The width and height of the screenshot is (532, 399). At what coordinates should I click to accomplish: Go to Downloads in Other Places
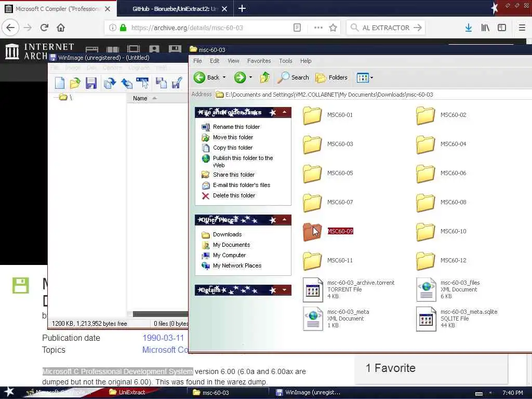[x=221, y=234]
